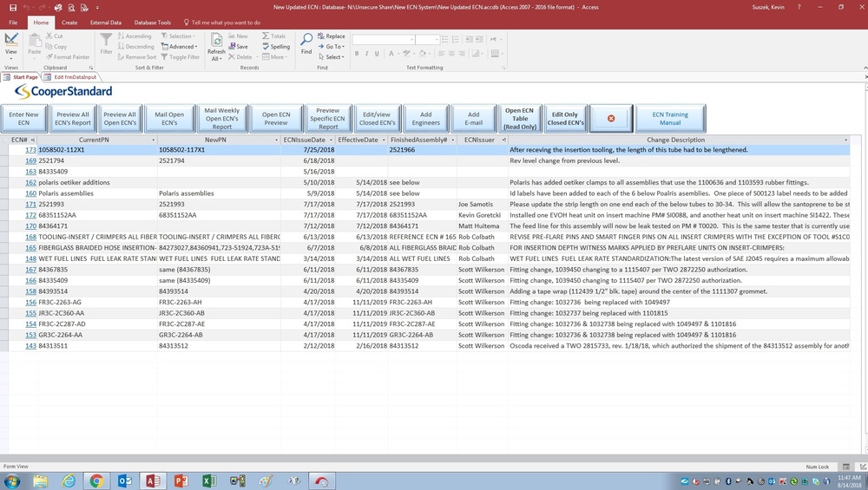This screenshot has width=868, height=490.
Task: Switch to the Database Tools tab
Action: (153, 23)
